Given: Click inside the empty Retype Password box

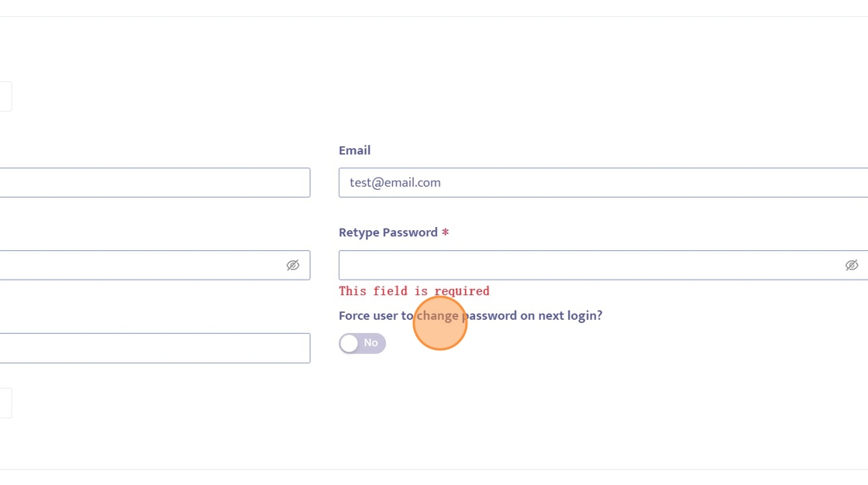Looking at the screenshot, I should pyautogui.click(x=589, y=265).
